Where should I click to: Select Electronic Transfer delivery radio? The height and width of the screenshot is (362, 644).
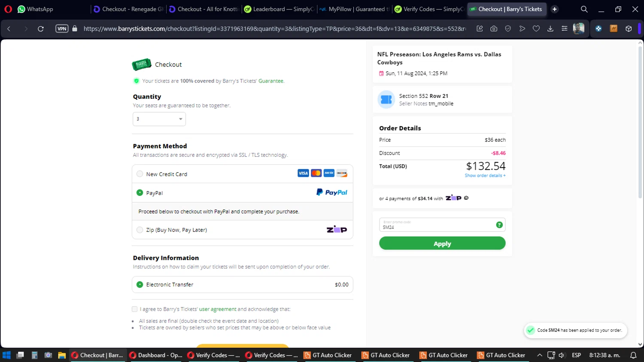coord(140,284)
